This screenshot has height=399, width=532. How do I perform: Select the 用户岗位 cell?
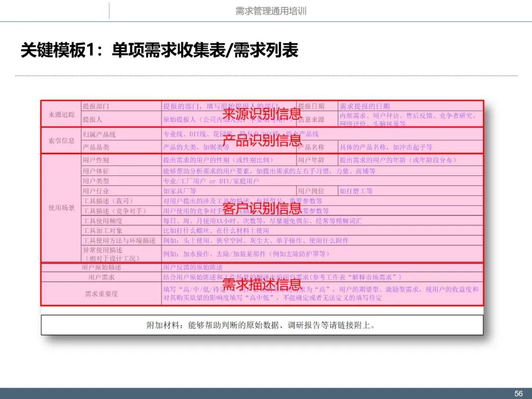coord(318,191)
